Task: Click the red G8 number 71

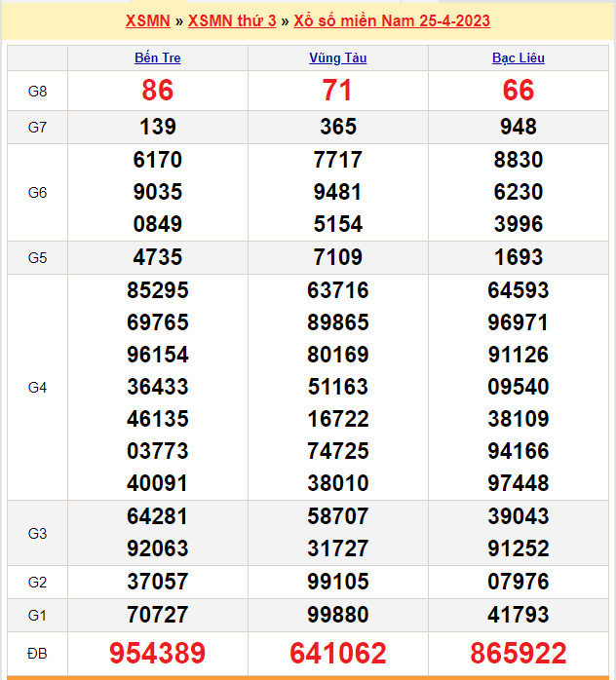Action: point(337,91)
